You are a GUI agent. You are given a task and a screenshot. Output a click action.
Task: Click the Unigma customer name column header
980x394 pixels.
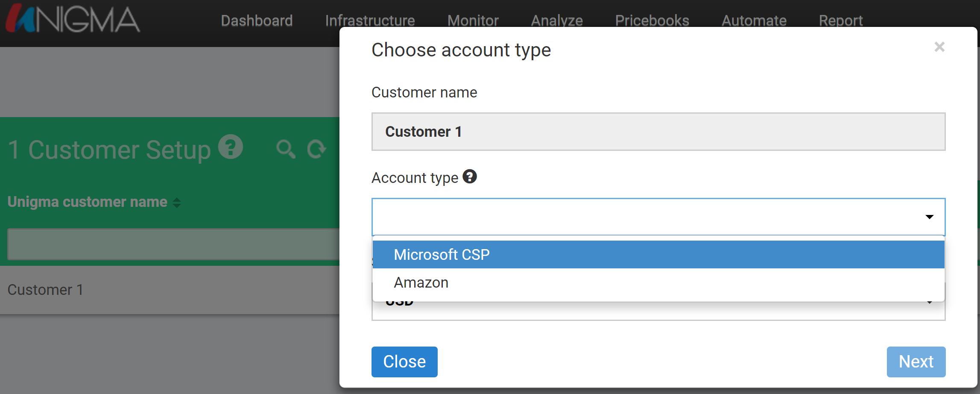click(88, 202)
